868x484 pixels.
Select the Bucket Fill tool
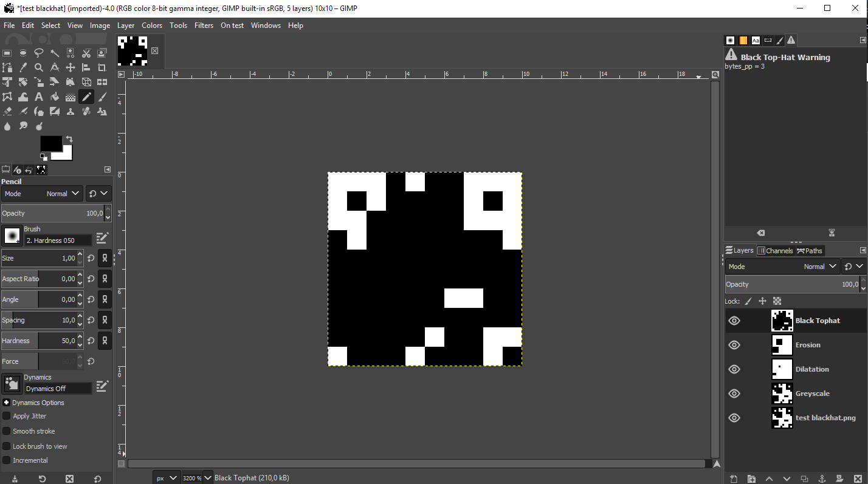pyautogui.click(x=55, y=97)
